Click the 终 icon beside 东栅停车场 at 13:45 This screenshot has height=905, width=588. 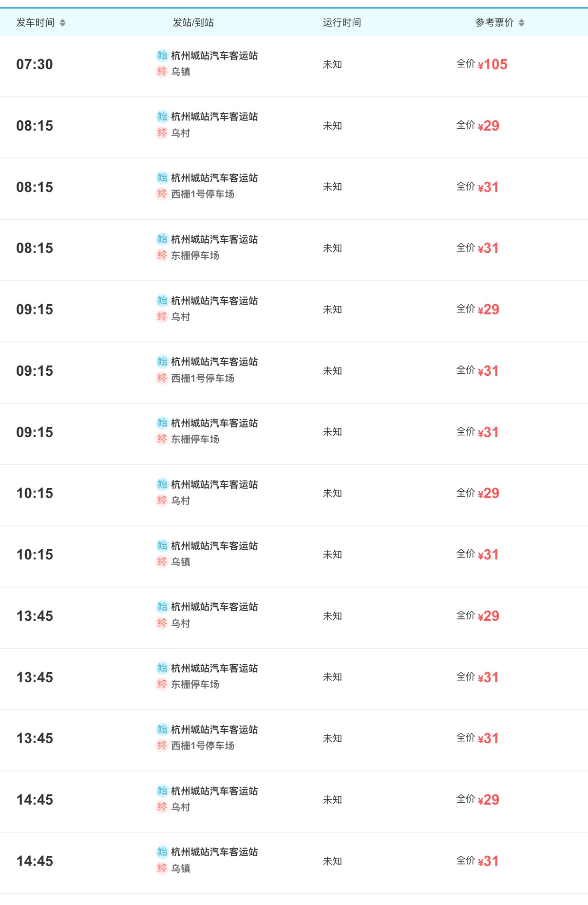point(162,684)
